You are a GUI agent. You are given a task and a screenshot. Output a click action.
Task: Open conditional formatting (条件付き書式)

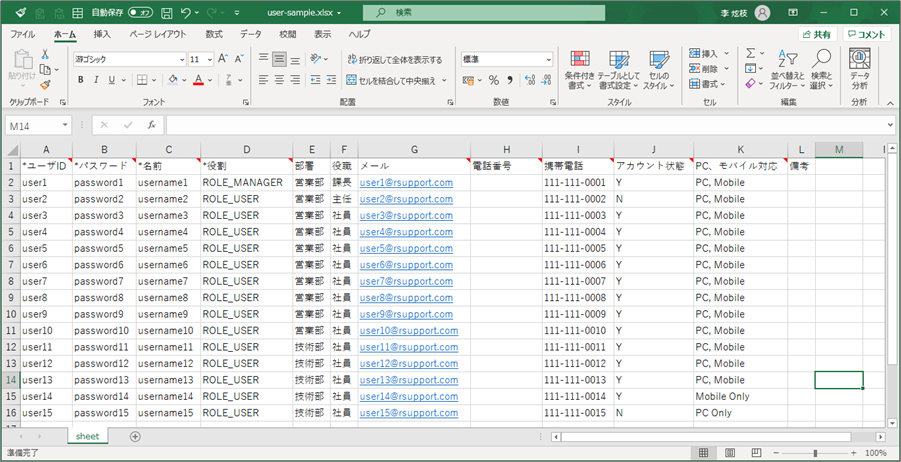[x=580, y=70]
